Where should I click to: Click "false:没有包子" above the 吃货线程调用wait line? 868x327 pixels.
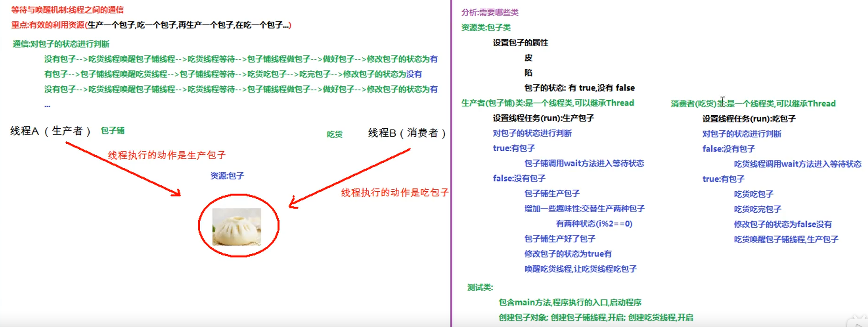tap(728, 149)
